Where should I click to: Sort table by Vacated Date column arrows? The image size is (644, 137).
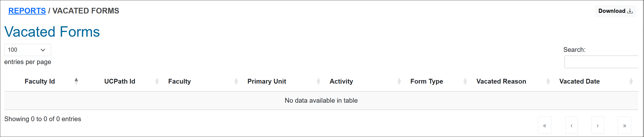pos(630,81)
